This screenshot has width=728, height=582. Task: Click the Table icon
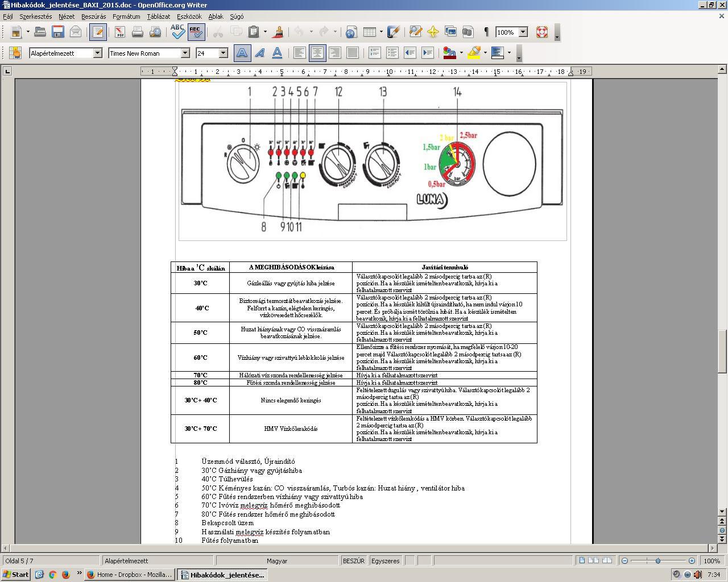point(369,32)
